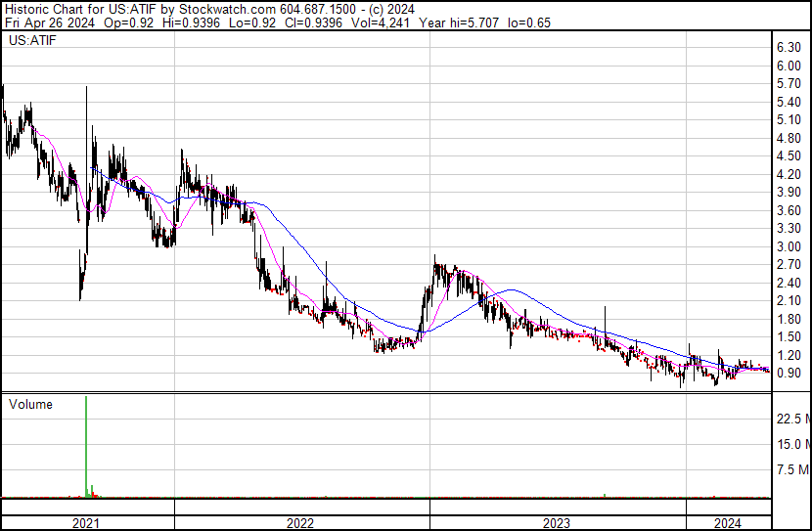The height and width of the screenshot is (531, 812).
Task: Click the US:ATIF ticker label
Action: pyautogui.click(x=32, y=40)
